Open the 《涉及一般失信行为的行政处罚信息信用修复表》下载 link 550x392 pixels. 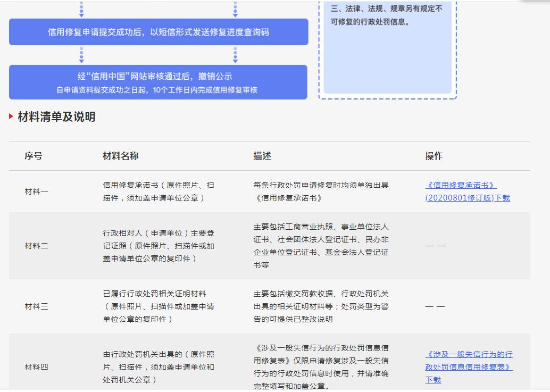[469, 367]
